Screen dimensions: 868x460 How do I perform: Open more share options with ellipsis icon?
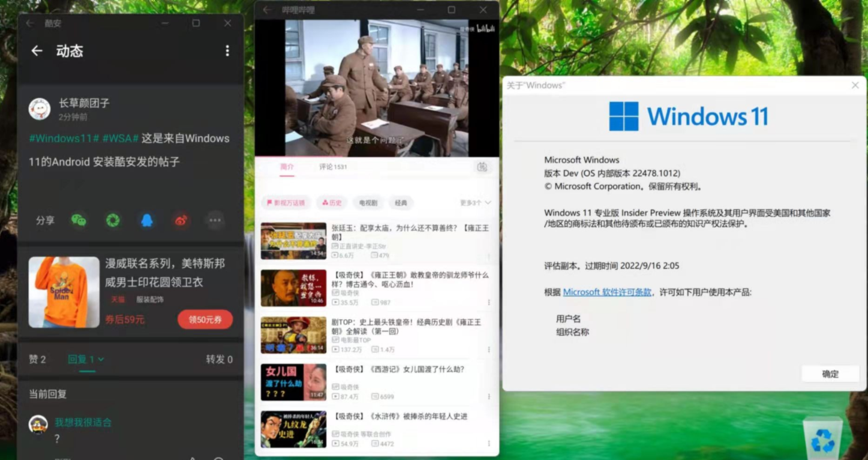coord(214,221)
